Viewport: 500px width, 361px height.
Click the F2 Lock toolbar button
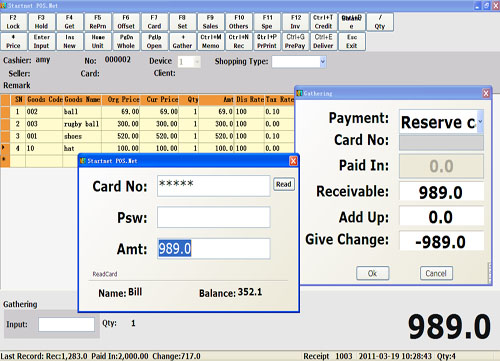[13, 22]
